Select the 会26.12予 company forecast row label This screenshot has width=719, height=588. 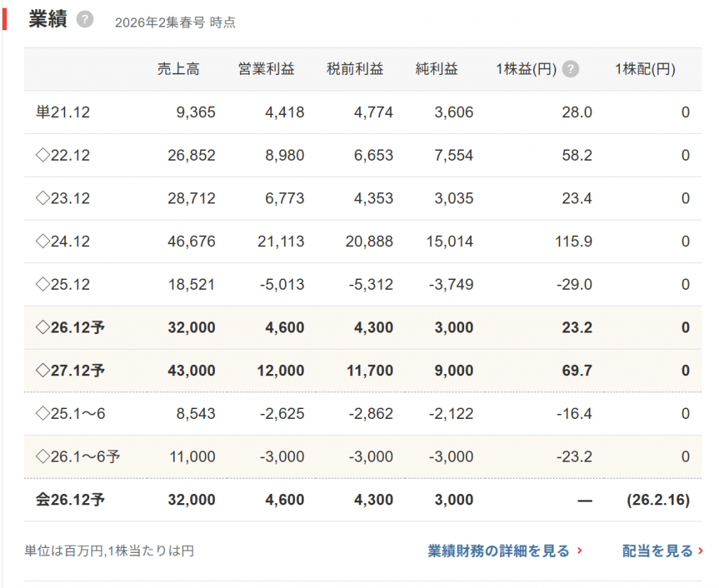tap(70, 500)
